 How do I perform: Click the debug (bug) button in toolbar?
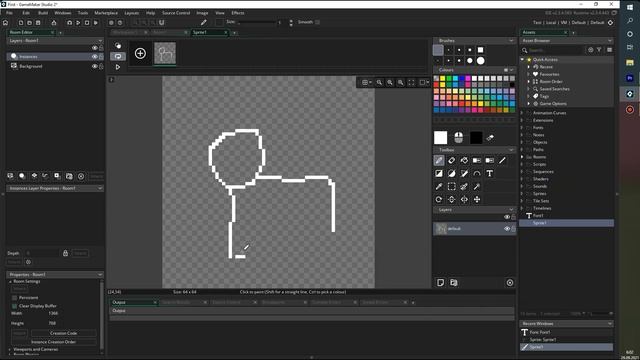pyautogui.click(x=69, y=23)
